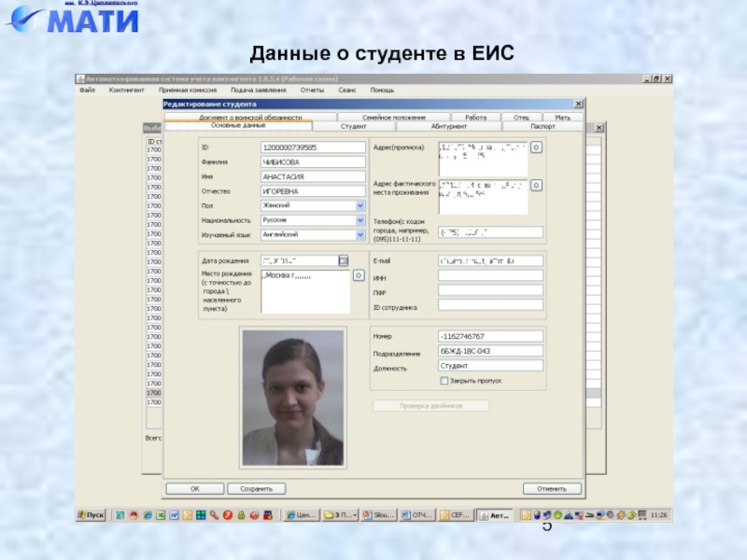The height and width of the screenshot is (560, 747).
Task: Open picker beside Место рождения field
Action: pos(359,275)
